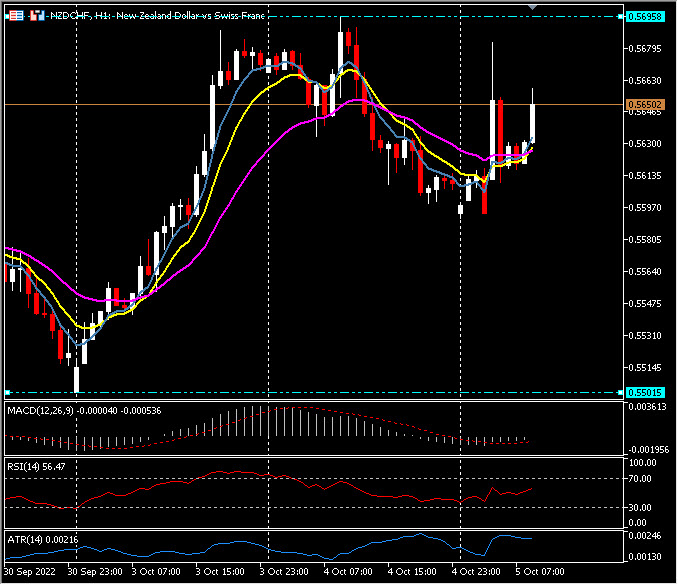This screenshot has height=585, width=678.
Task: Click the chart icon beside the NZDCHF title
Action: [37, 17]
